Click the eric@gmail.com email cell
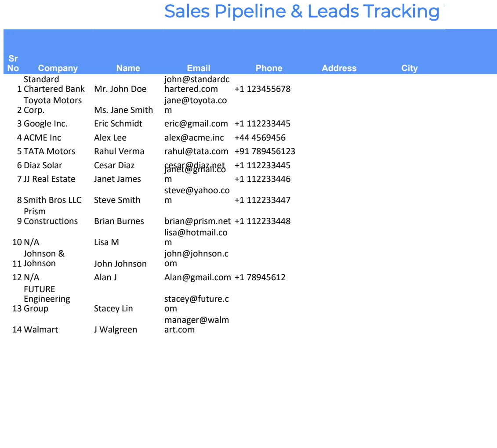This screenshot has width=497, height=448. pyautogui.click(x=196, y=123)
